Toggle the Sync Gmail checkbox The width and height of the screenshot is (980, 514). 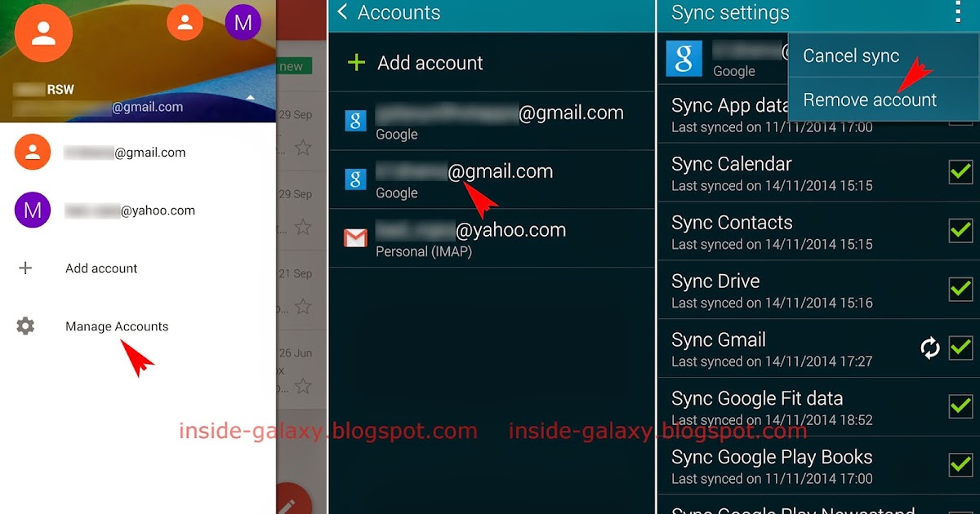pyautogui.click(x=960, y=348)
